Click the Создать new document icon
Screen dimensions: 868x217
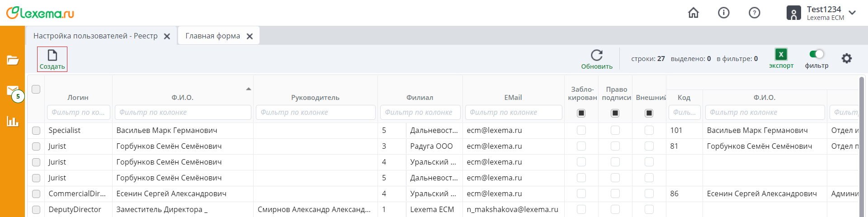pos(52,56)
